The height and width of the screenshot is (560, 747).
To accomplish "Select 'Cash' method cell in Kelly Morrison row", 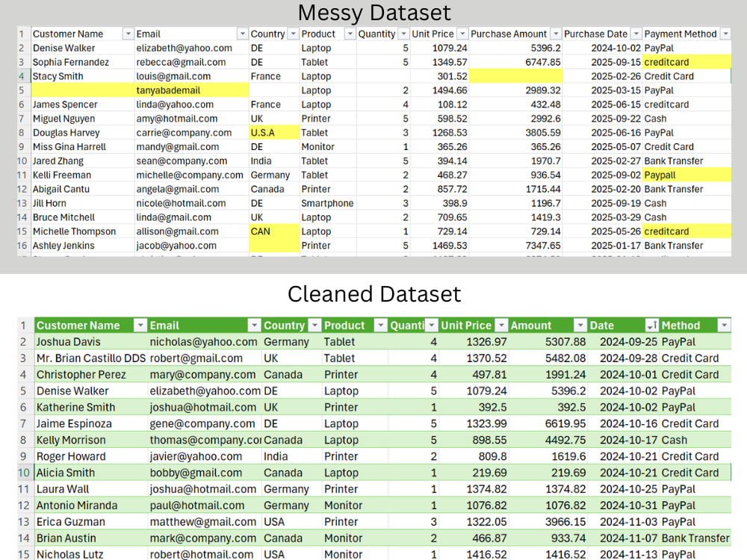I will tap(695, 440).
